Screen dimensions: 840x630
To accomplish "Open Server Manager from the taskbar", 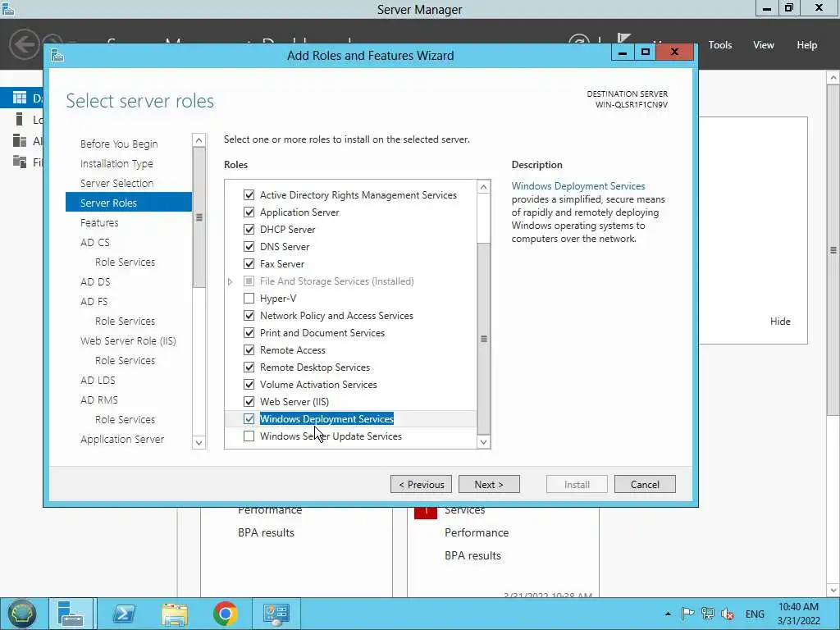I will [x=71, y=614].
